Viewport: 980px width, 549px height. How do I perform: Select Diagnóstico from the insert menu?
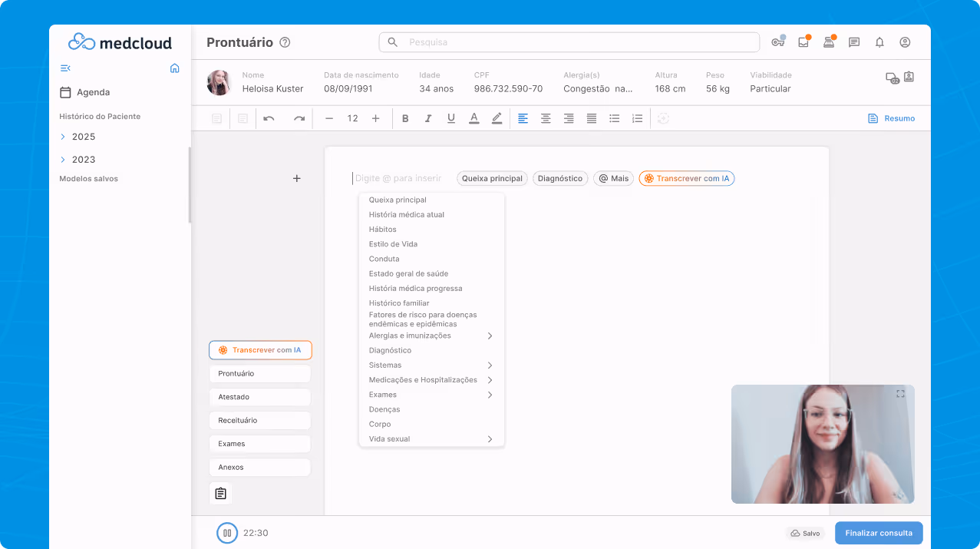(x=385, y=350)
